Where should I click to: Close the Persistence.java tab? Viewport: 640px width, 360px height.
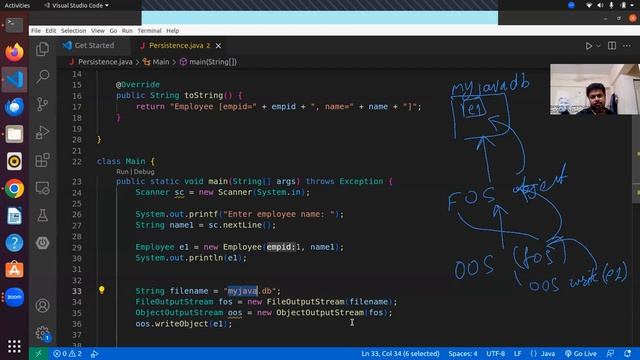point(218,46)
